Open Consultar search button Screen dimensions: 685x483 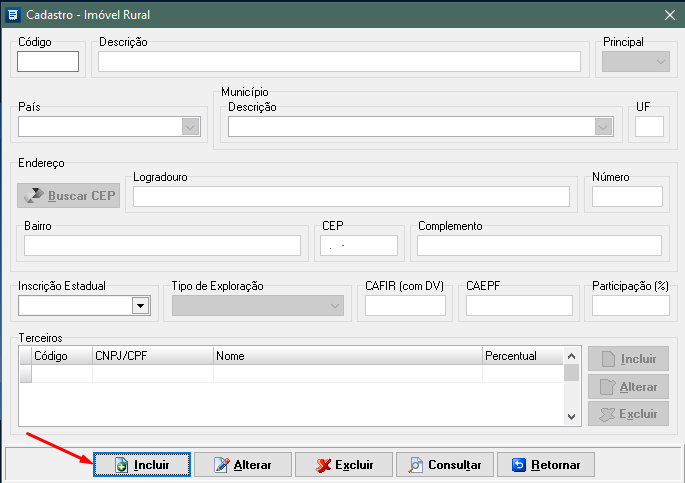445,465
